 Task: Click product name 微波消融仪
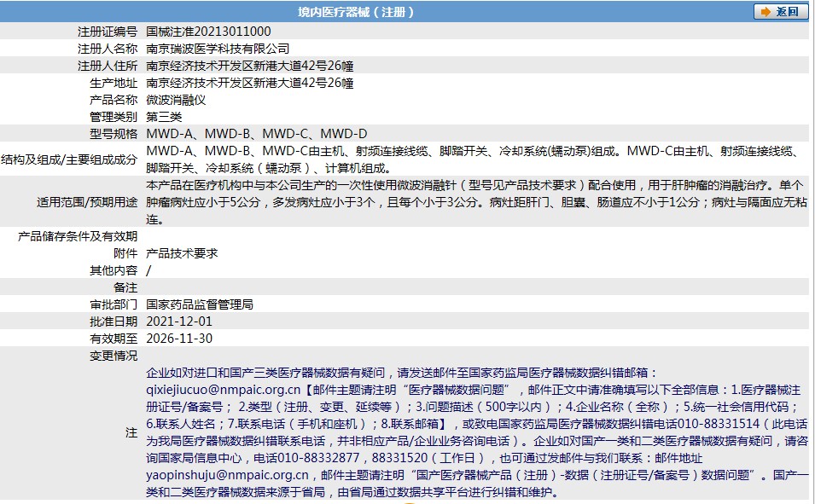pyautogui.click(x=176, y=100)
